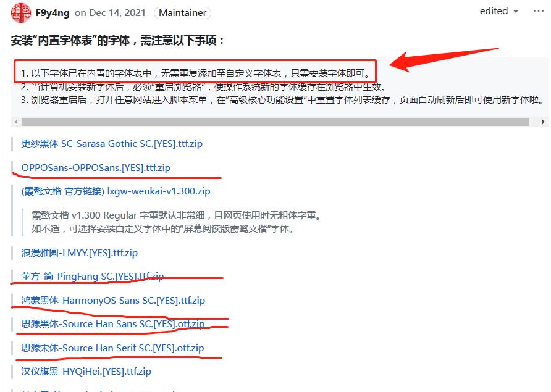The width and height of the screenshot is (551, 392).
Task: Download OPPOSans-OPPOSans.[YES].ttf.zip
Action: click(x=96, y=167)
